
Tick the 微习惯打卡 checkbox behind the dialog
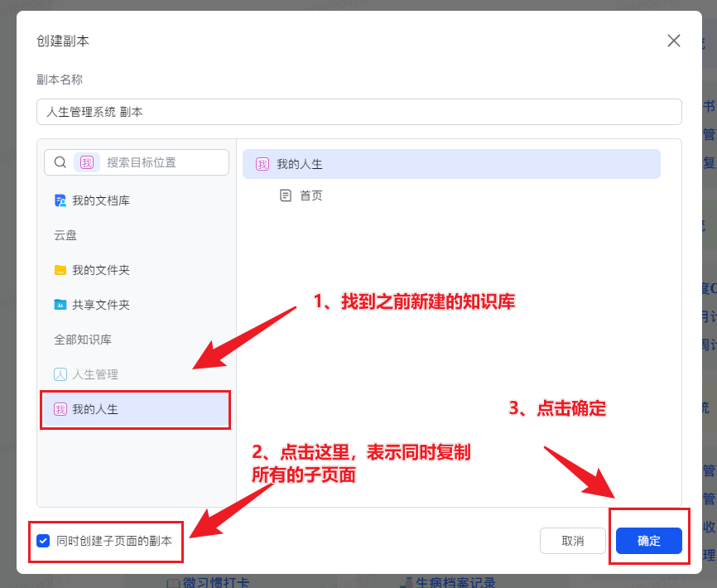click(x=173, y=583)
